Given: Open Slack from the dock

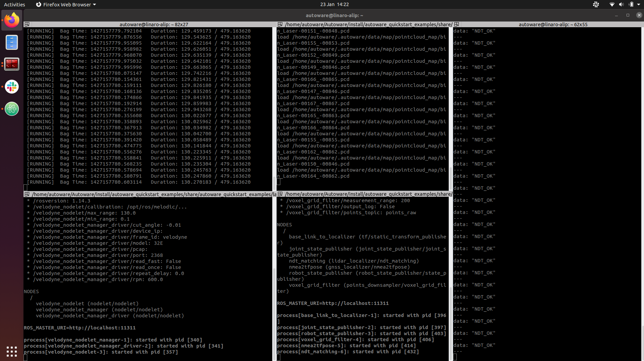Looking at the screenshot, I should (x=12, y=87).
